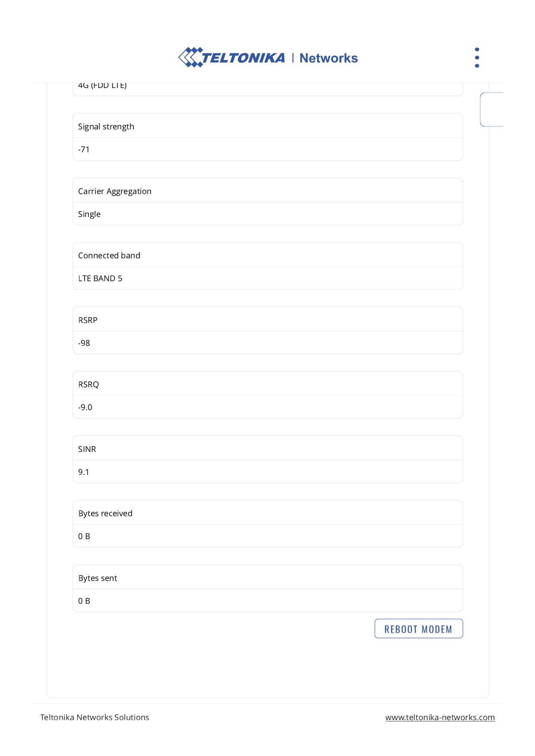535x756 pixels.
Task: Click the Carrier Aggregation label
Action: click(x=115, y=191)
